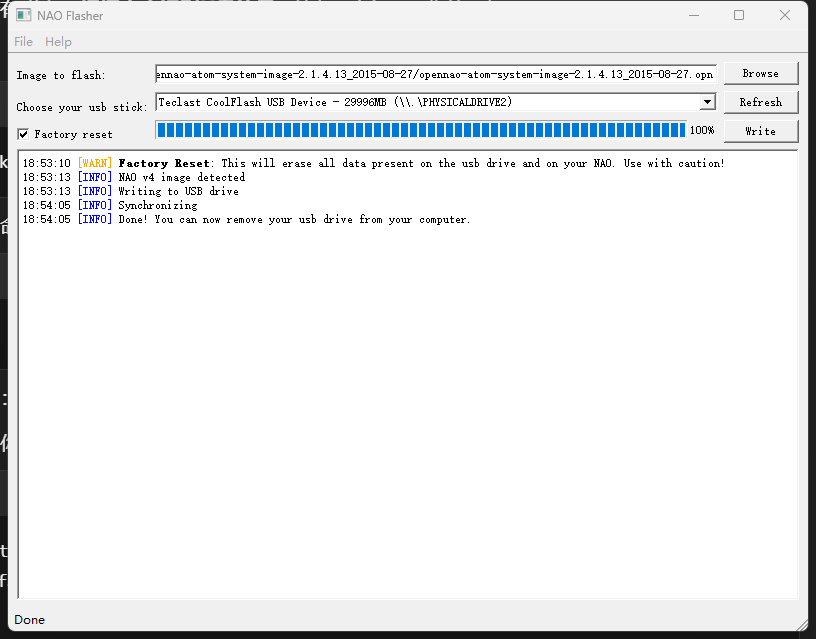Viewport: 816px width, 639px height.
Task: Open the Teclast CoolFlash USB device combo box
Action: [x=425, y=102]
